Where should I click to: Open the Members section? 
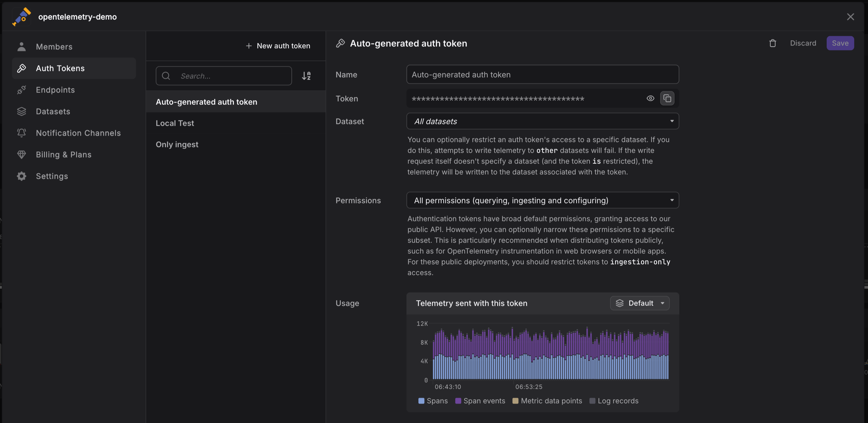54,47
